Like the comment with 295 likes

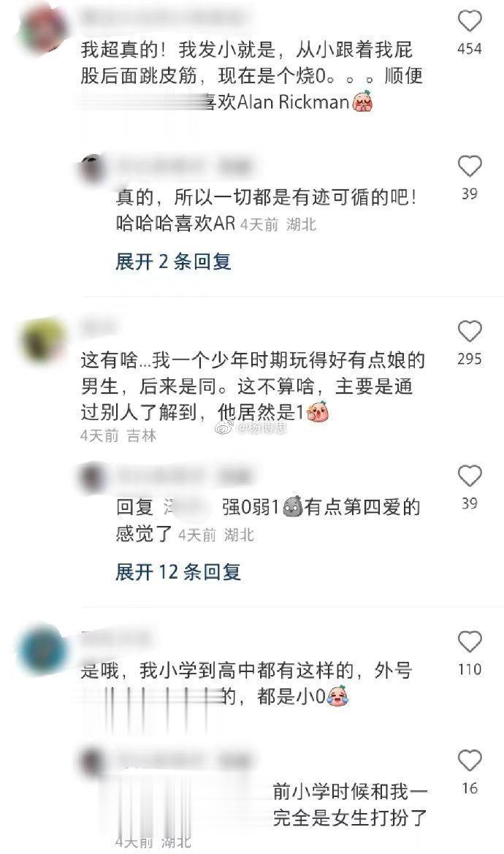pos(469,332)
